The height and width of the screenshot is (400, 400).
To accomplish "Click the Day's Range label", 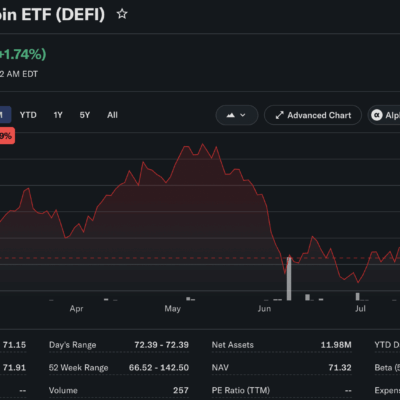I will (x=72, y=345).
